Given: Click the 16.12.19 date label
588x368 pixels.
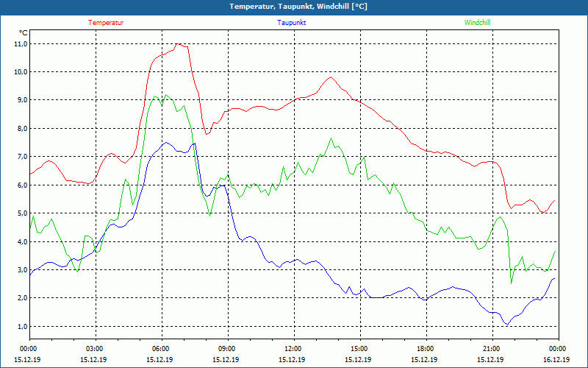Looking at the screenshot, I should pyautogui.click(x=556, y=359).
